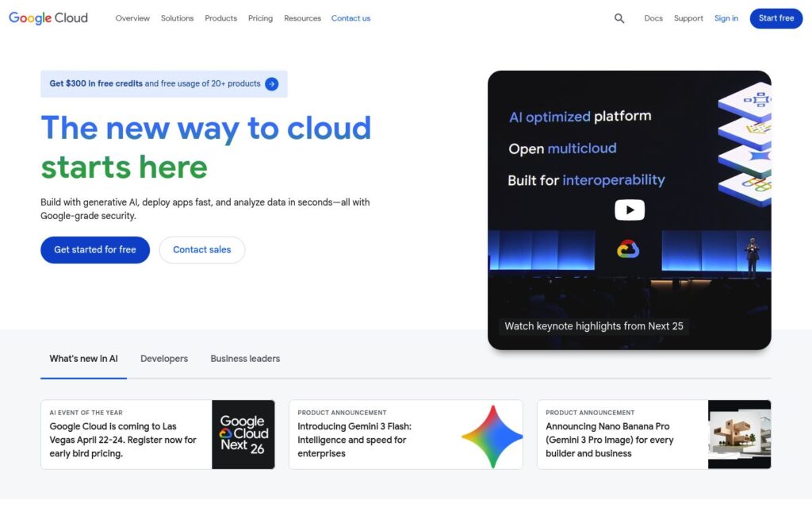Switch to the Business leaders tab
The image size is (812, 508).
click(245, 359)
